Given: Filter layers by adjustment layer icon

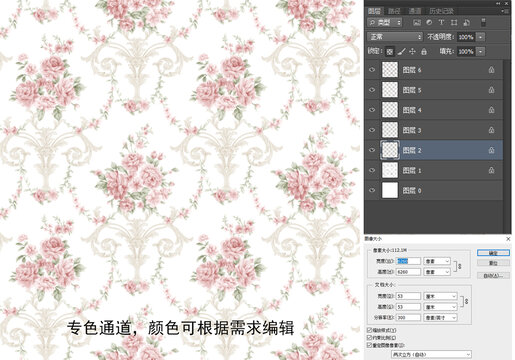Looking at the screenshot, I should pyautogui.click(x=429, y=23).
